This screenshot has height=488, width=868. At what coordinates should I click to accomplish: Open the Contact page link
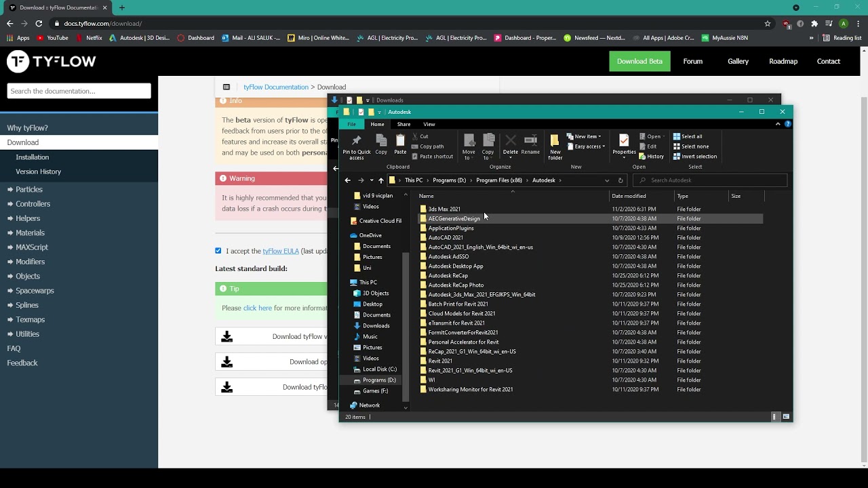(x=828, y=61)
